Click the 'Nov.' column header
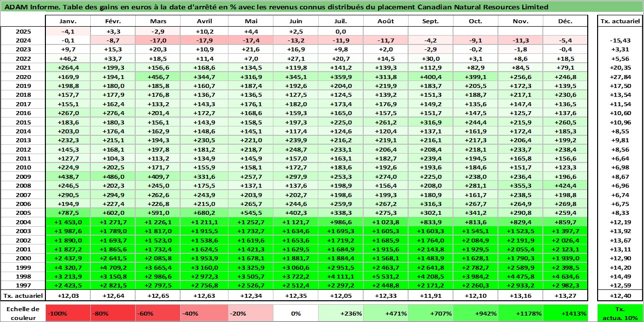This screenshot has height=322, width=644. pyautogui.click(x=521, y=21)
